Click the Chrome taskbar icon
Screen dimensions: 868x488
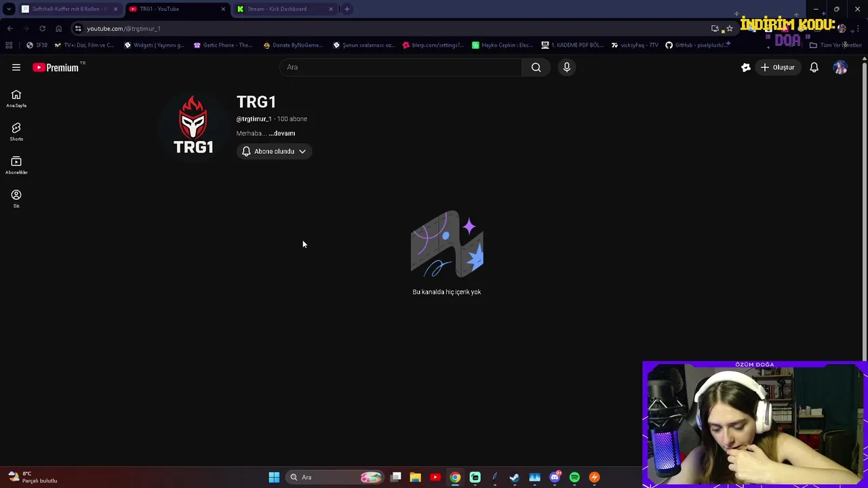[x=455, y=477]
